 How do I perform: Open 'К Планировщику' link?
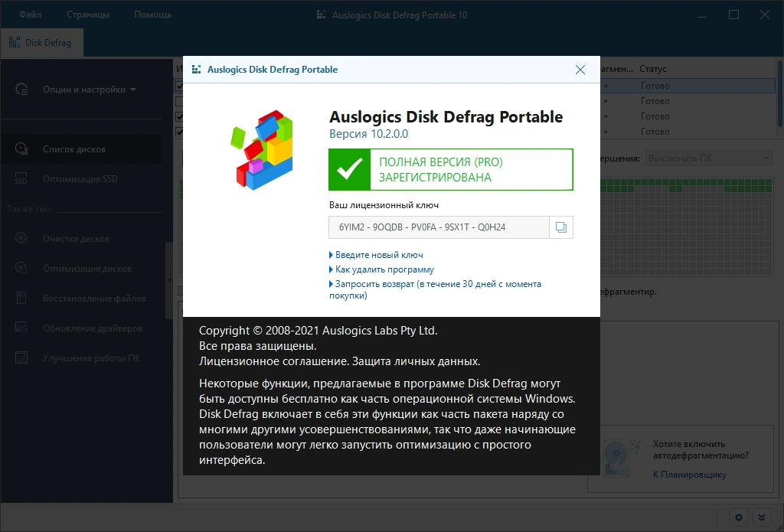(x=690, y=475)
